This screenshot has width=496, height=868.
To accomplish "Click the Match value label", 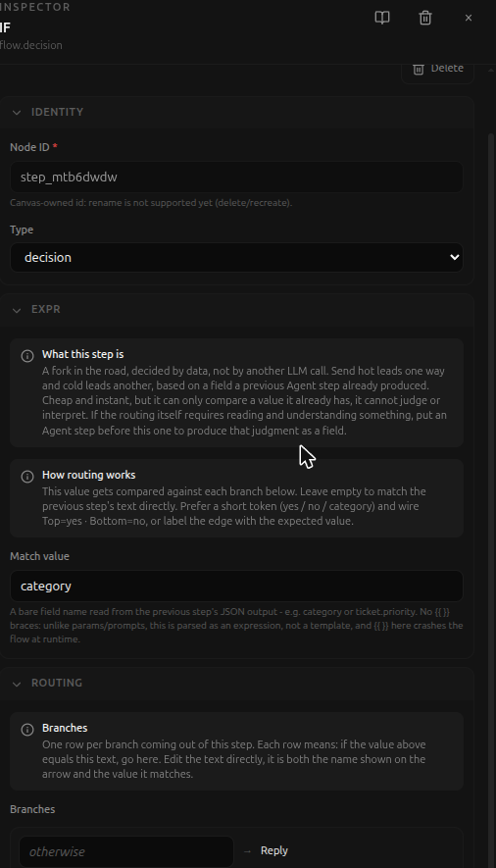I will [x=39, y=556].
